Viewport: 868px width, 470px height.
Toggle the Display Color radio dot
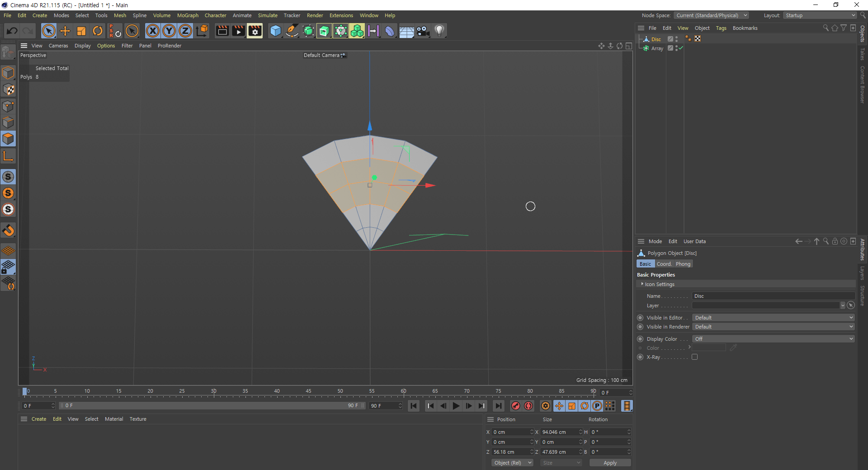click(640, 339)
